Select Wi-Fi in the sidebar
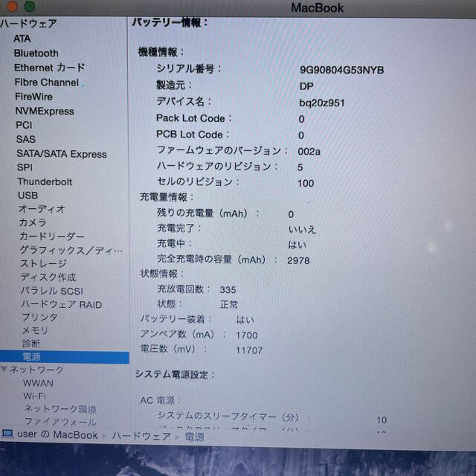This screenshot has height=476, width=476. pos(35,396)
